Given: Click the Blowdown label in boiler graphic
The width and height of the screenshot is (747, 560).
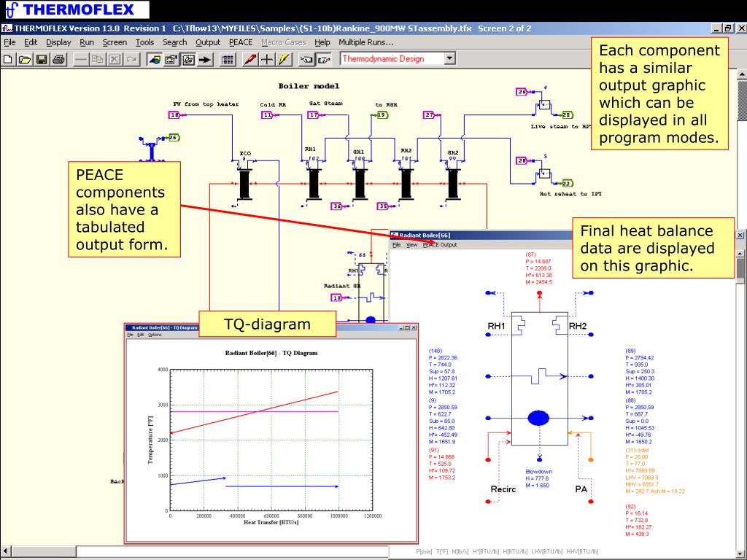Looking at the screenshot, I should click(539, 472).
